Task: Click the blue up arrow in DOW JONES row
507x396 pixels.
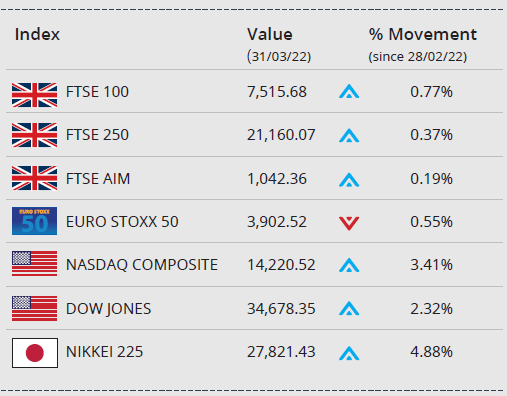Action: (x=349, y=308)
